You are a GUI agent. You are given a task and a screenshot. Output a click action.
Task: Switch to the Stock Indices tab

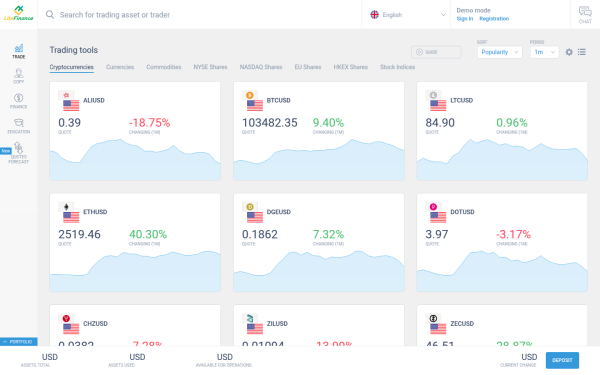coord(398,67)
